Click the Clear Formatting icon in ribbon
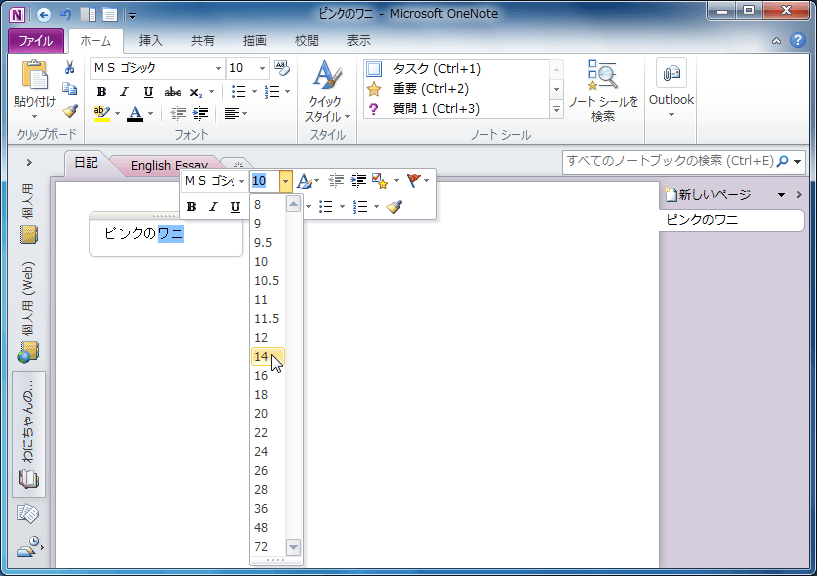 coord(282,68)
